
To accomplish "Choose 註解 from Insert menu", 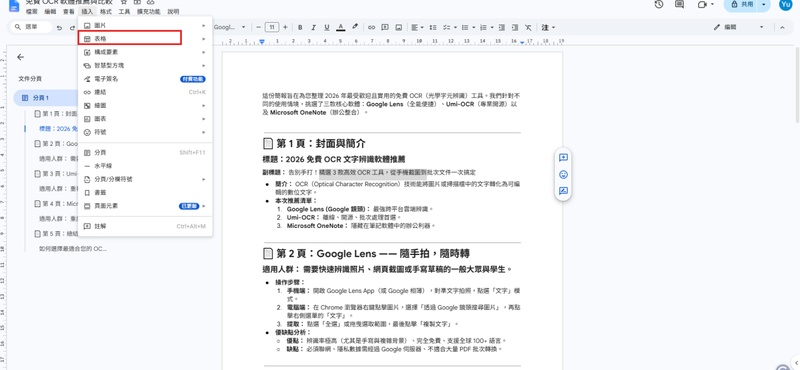I will tap(145, 226).
